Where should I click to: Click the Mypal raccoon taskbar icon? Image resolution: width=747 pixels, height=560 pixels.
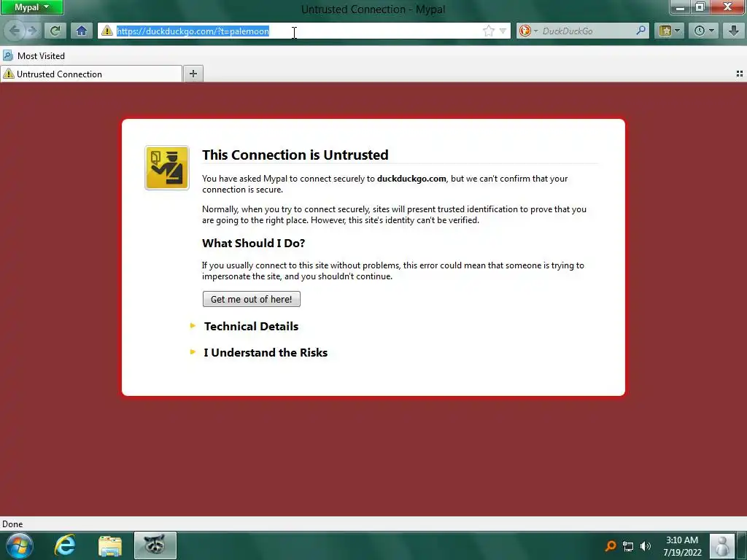(155, 545)
